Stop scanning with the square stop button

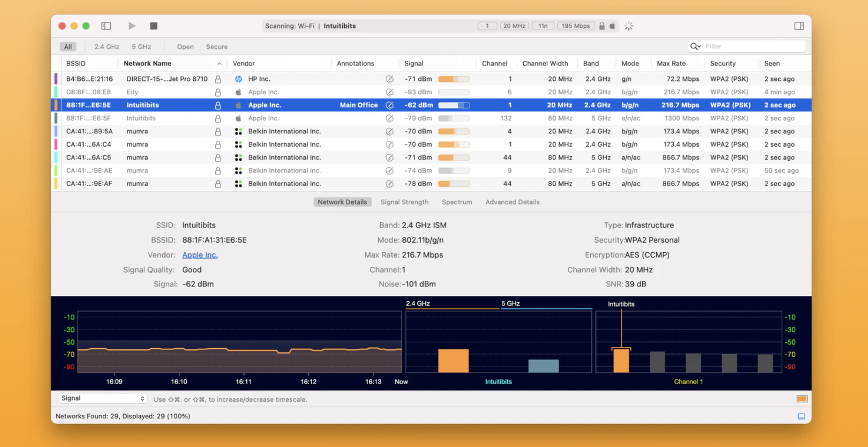coord(154,26)
